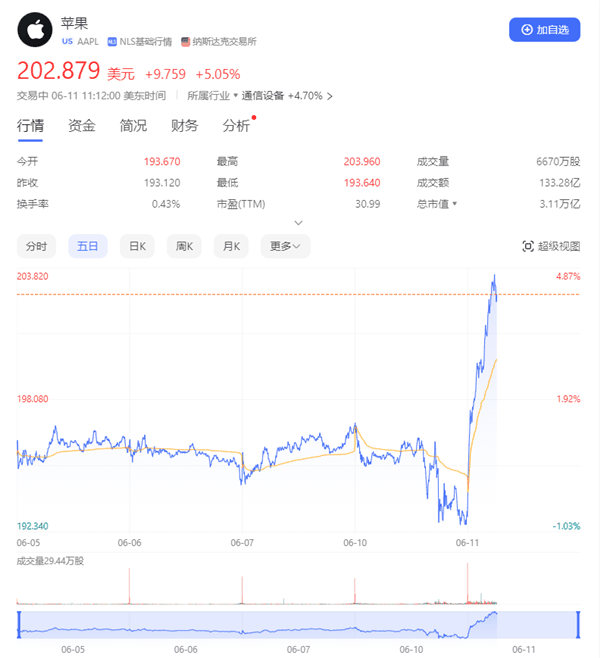Select the 财务 tab
The width and height of the screenshot is (600, 658).
[x=184, y=126]
